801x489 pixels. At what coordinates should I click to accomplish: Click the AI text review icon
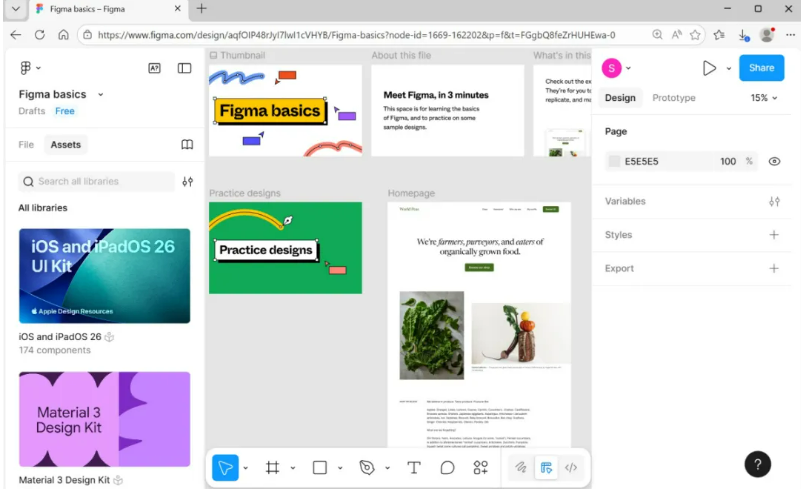tap(154, 68)
